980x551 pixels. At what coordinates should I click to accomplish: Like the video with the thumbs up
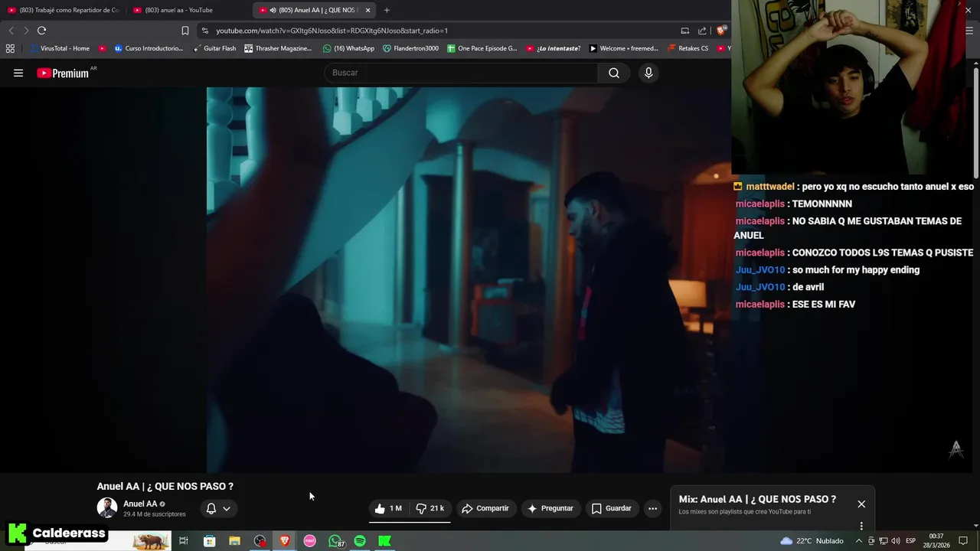389,508
